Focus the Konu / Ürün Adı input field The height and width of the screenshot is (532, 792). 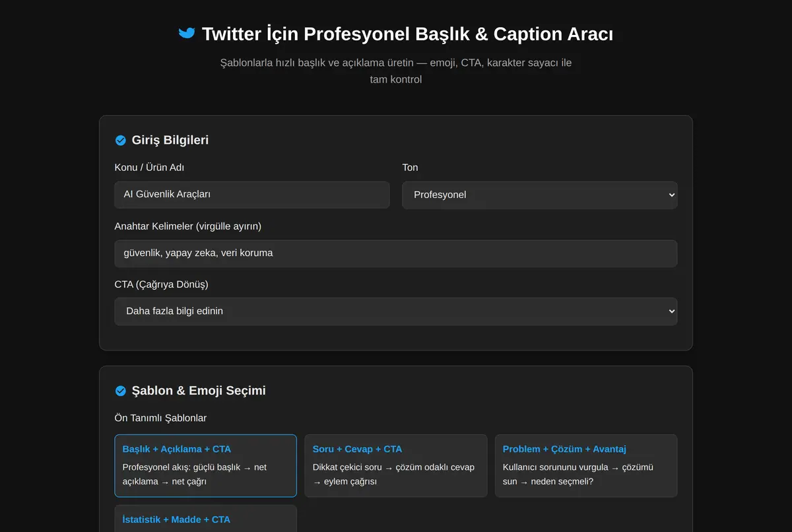[252, 195]
